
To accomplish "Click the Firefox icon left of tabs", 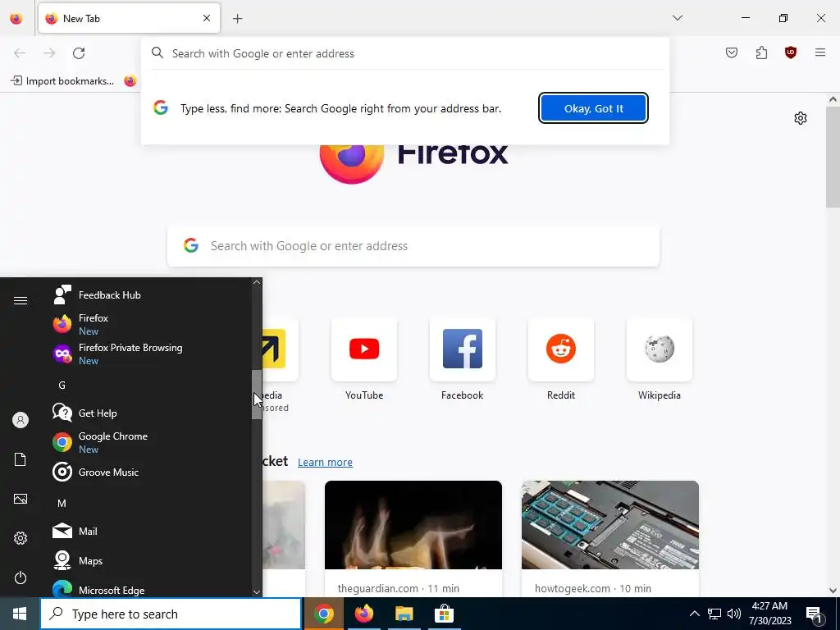I will (x=16, y=18).
